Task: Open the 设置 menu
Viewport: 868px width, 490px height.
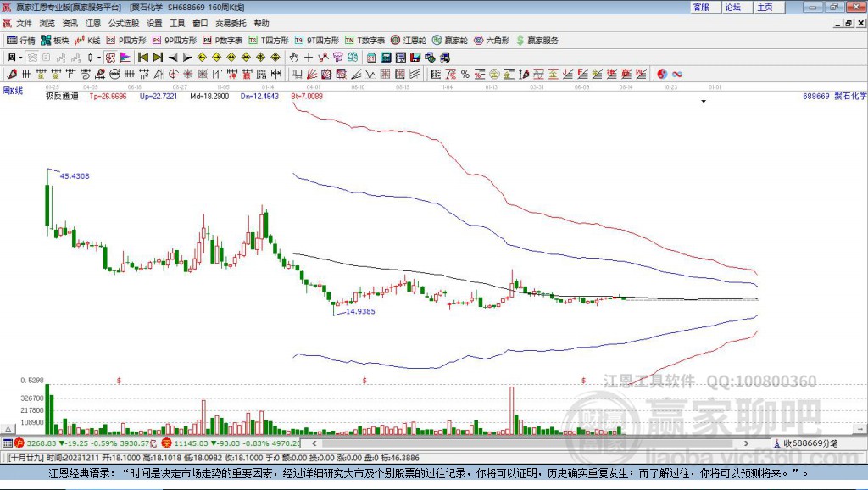Action: [154, 23]
